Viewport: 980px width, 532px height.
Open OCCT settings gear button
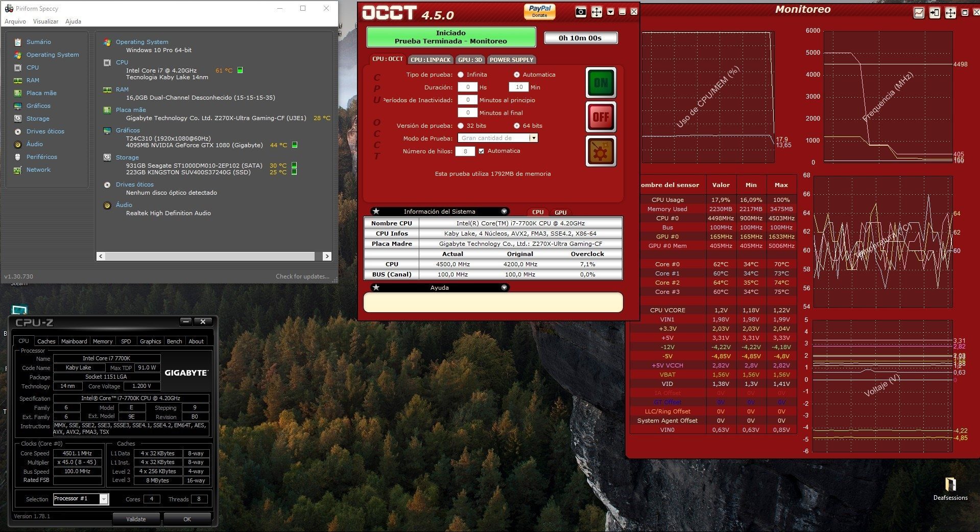[x=601, y=151]
